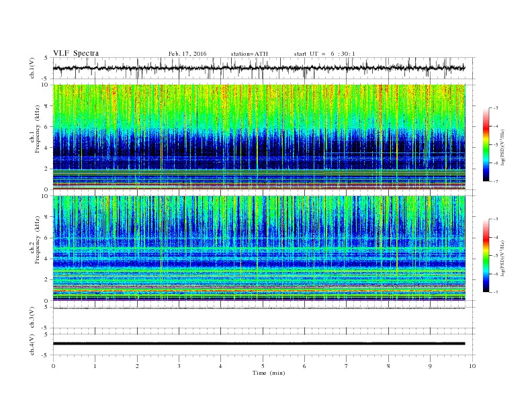The width and height of the screenshot is (532, 411).
Task: Click the ch.2 color bar 'log(PSD)(V²/Hz)' label
Action: 503,258
